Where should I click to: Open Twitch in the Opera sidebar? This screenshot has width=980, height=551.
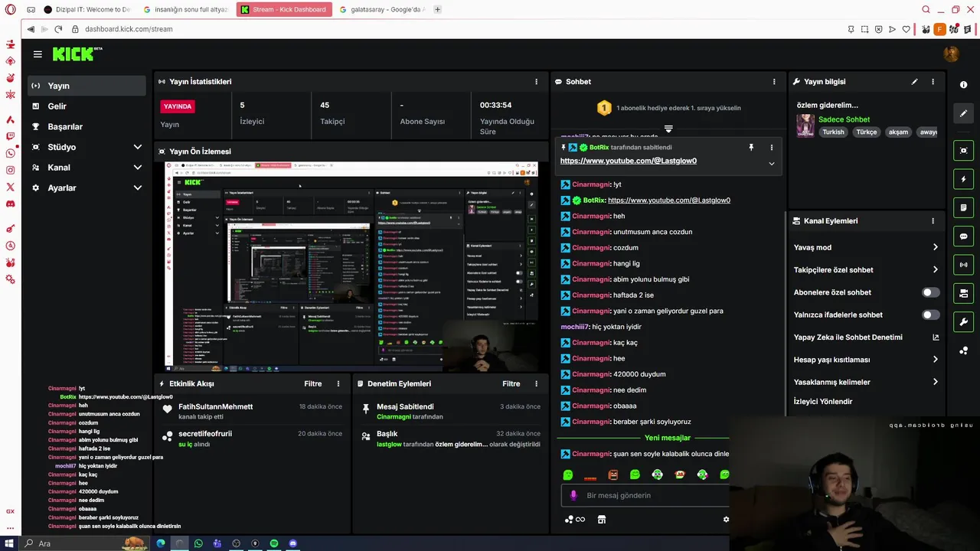point(10,136)
